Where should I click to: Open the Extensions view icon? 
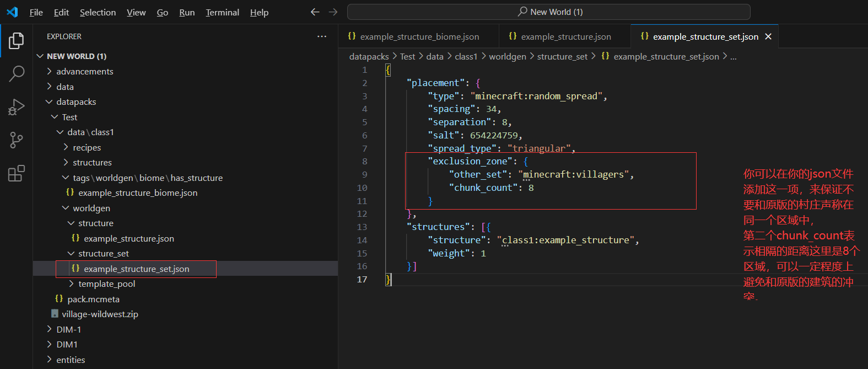point(17,174)
